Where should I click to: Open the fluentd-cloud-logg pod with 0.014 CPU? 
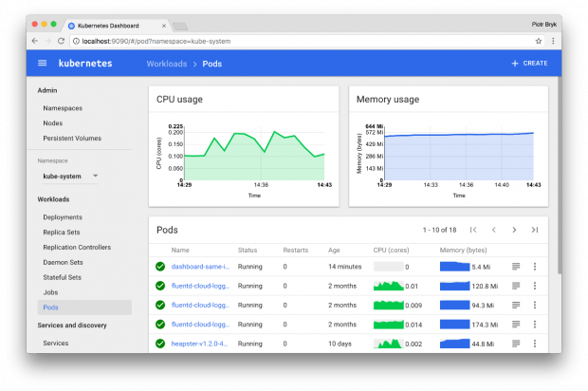tap(200, 325)
